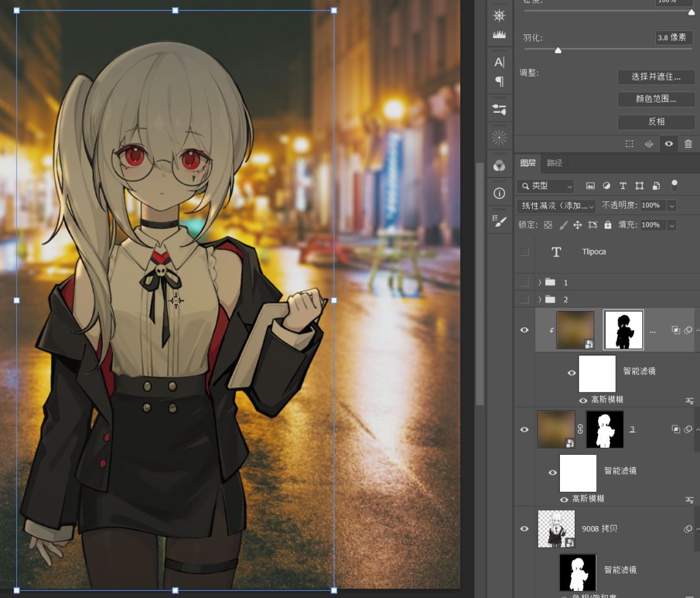Screen dimensions: 700x598
Task: Open the Info panel icon
Action: pos(499,193)
